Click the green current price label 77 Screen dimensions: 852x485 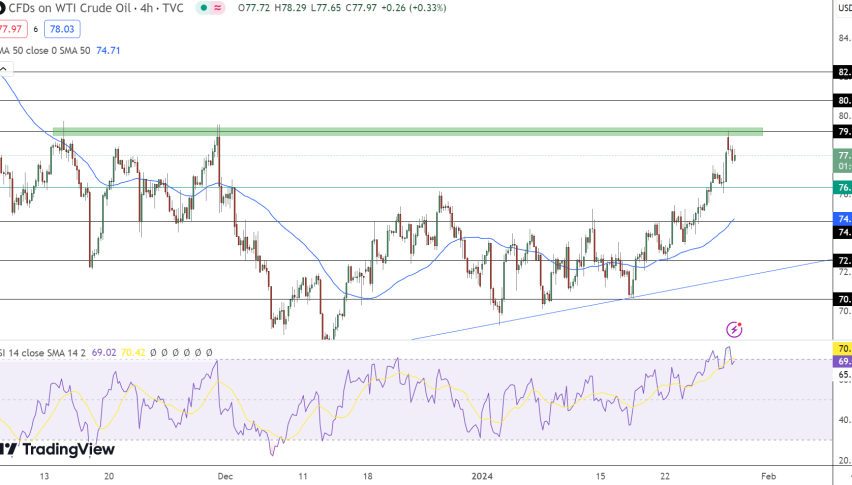tap(842, 161)
